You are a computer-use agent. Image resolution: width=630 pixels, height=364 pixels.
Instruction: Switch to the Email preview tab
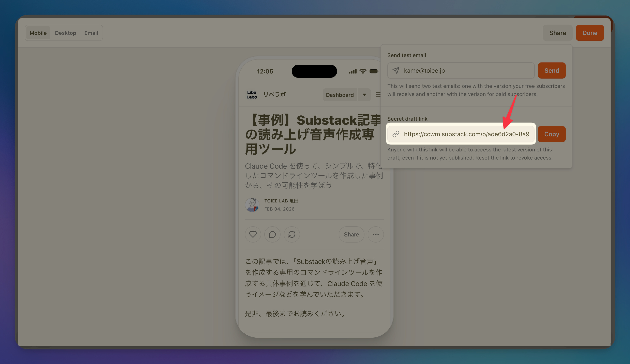[91, 33]
